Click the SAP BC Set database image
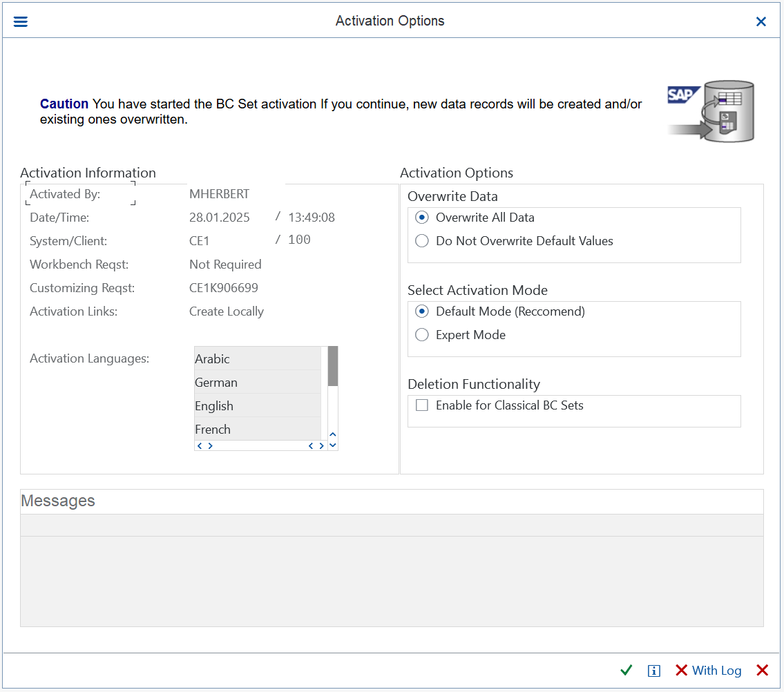This screenshot has height=692, width=784. click(712, 111)
